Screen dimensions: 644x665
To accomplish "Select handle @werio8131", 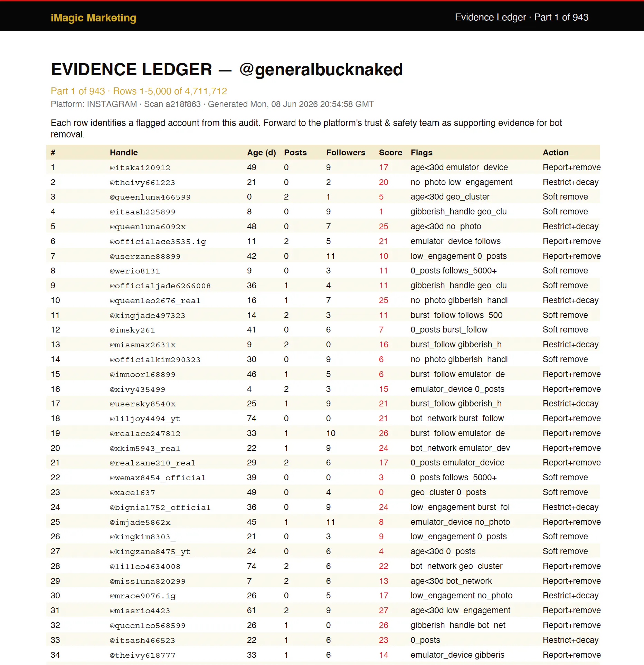I will tap(135, 271).
